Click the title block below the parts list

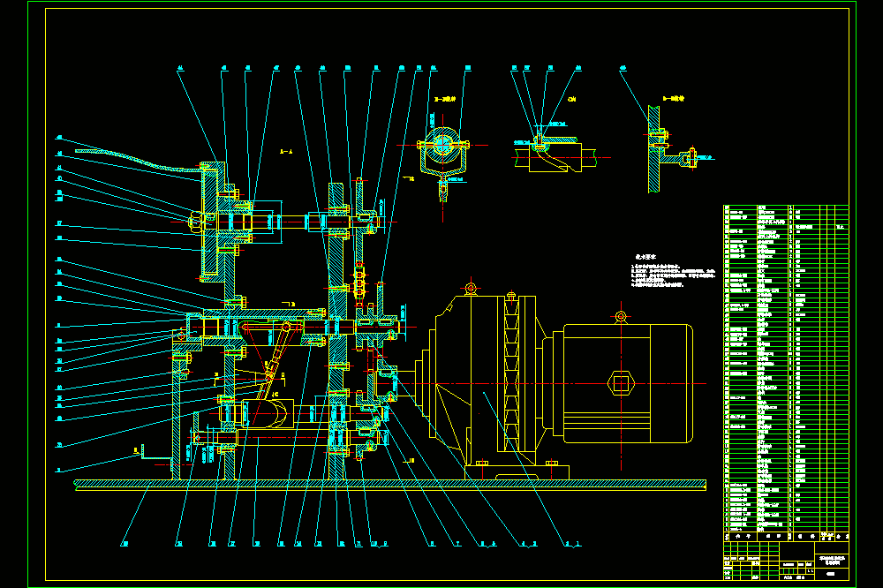786,560
